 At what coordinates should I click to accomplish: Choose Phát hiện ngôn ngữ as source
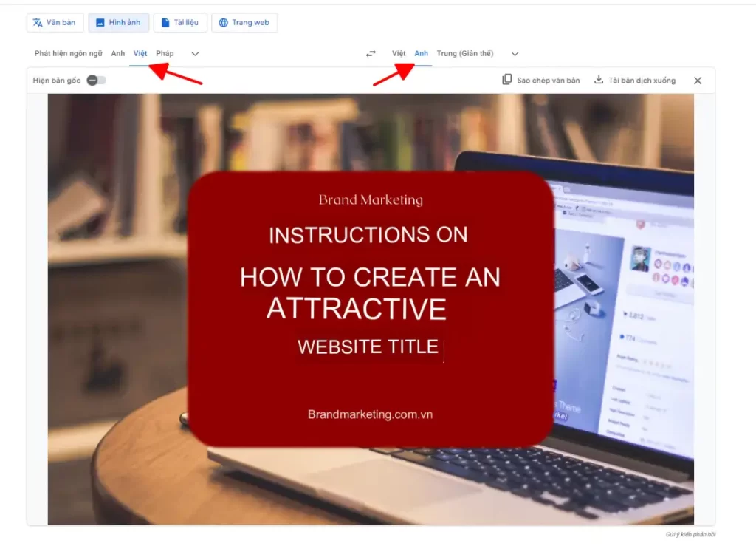click(x=69, y=53)
